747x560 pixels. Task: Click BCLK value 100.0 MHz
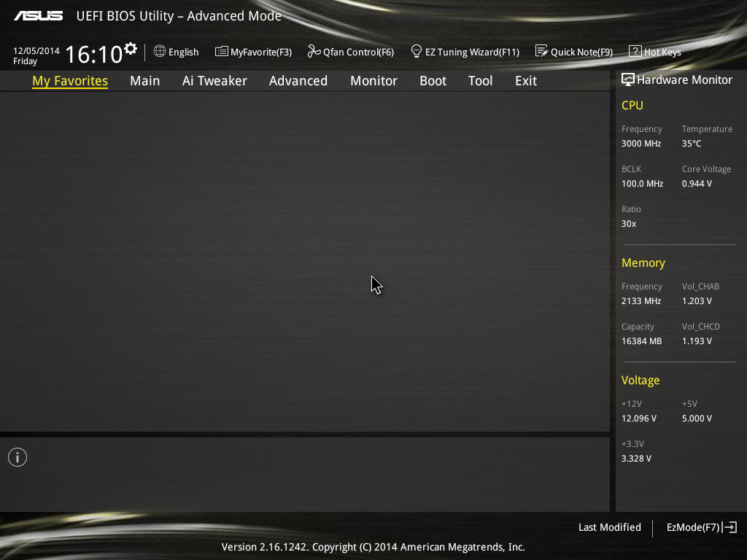tap(642, 183)
